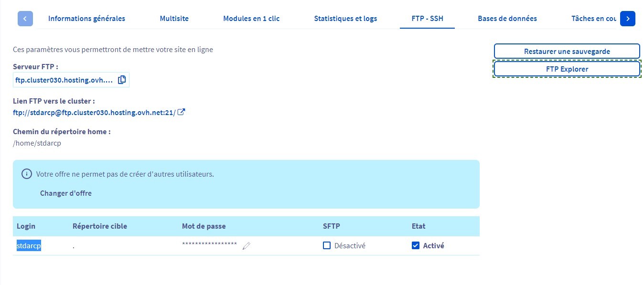Viewport: 644px width, 285px height.
Task: Open the Informations générales tab
Action: click(x=86, y=19)
